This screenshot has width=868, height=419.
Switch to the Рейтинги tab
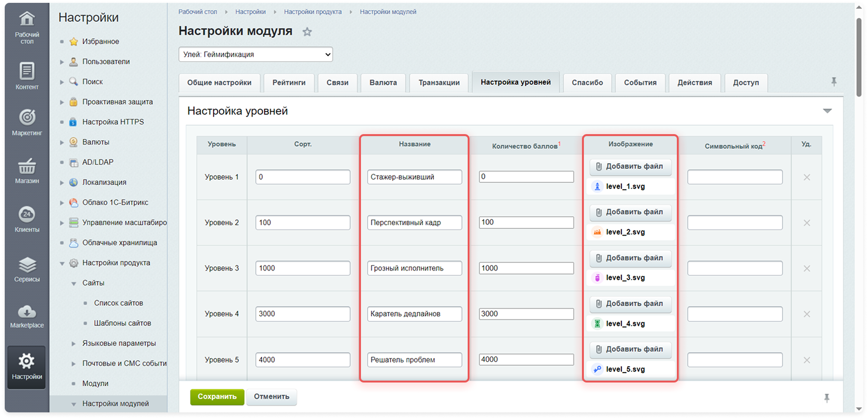tap(289, 82)
